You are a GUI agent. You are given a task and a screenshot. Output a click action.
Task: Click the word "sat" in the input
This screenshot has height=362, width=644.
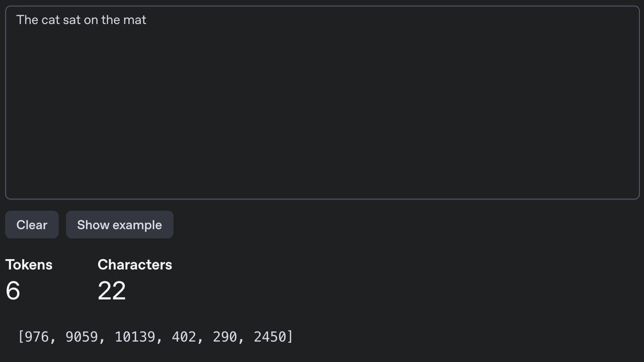coord(72,20)
